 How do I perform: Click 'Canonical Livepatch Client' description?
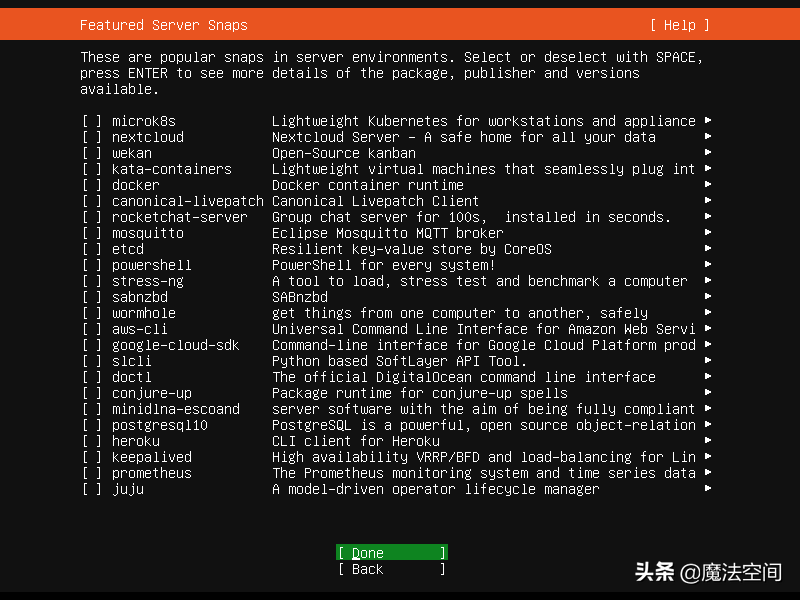pyautogui.click(x=376, y=201)
